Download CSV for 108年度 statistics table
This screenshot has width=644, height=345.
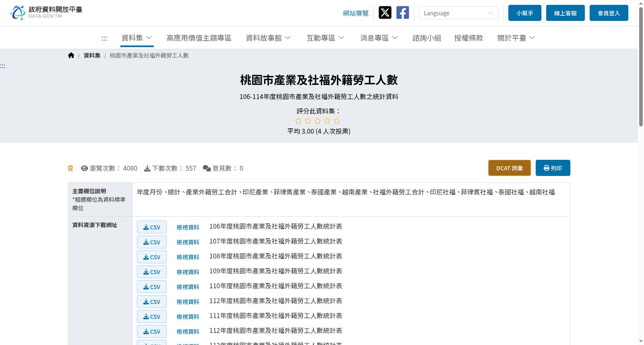pos(152,257)
